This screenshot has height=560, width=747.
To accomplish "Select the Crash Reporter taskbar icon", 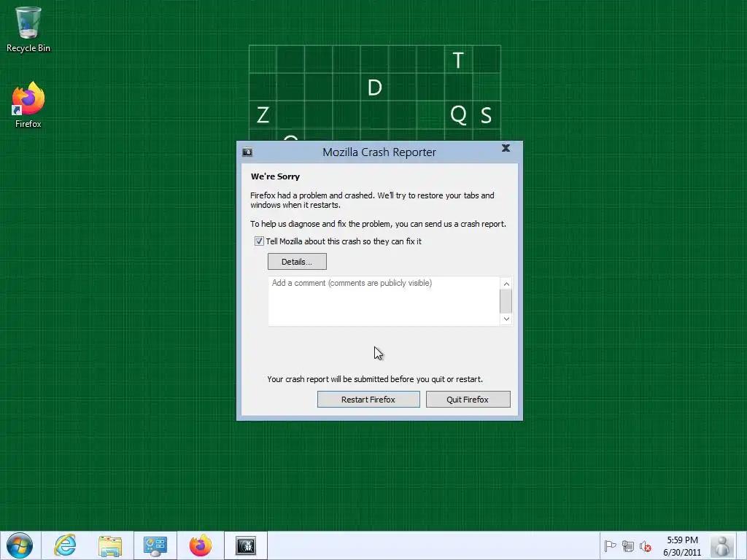I will tap(246, 545).
